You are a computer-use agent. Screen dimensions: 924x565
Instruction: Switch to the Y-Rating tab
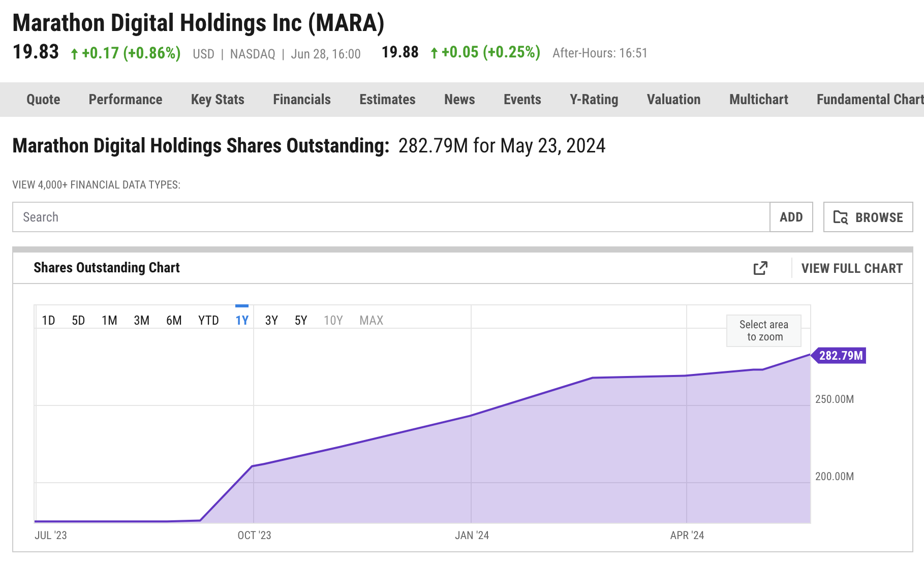tap(594, 100)
